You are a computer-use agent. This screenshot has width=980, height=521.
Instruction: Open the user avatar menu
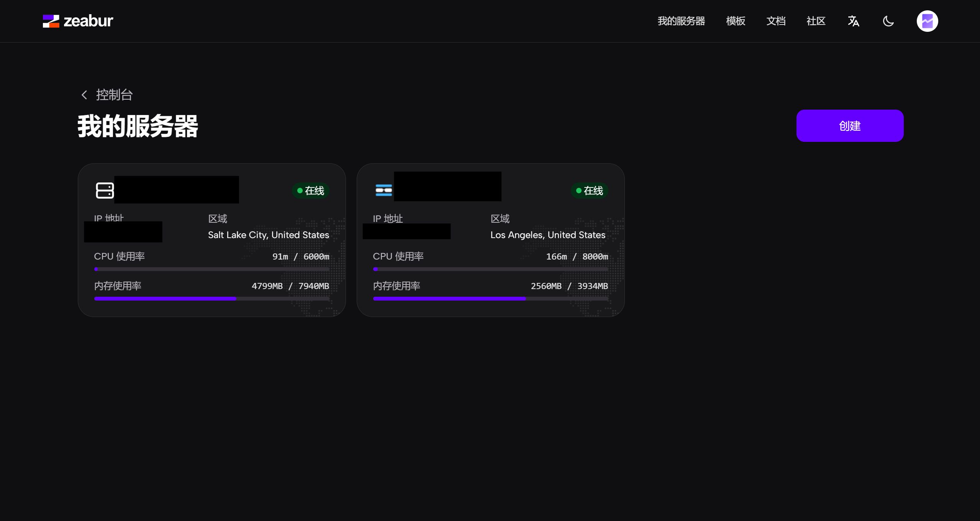(927, 21)
